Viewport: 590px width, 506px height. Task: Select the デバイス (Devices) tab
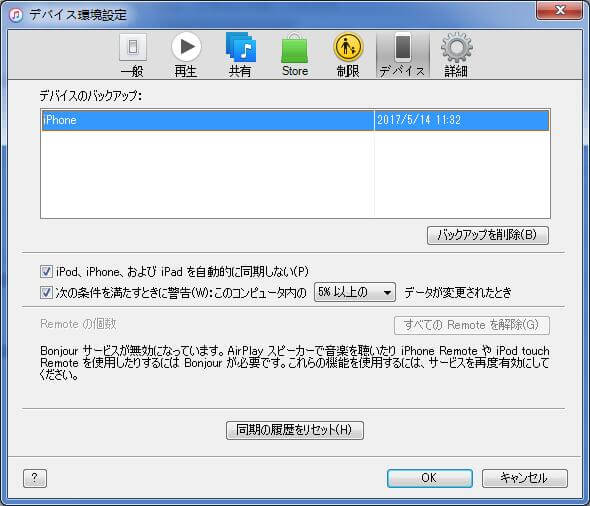(403, 55)
